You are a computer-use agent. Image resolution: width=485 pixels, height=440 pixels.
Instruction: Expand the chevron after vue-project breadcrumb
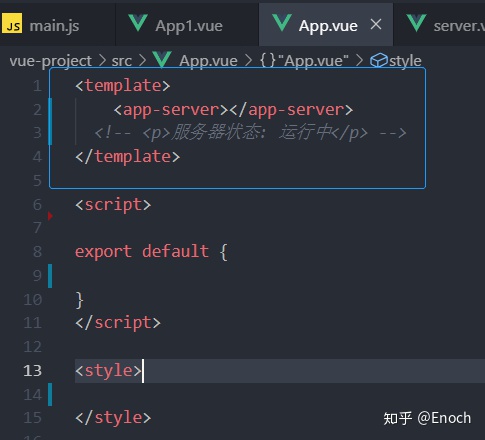(x=102, y=61)
